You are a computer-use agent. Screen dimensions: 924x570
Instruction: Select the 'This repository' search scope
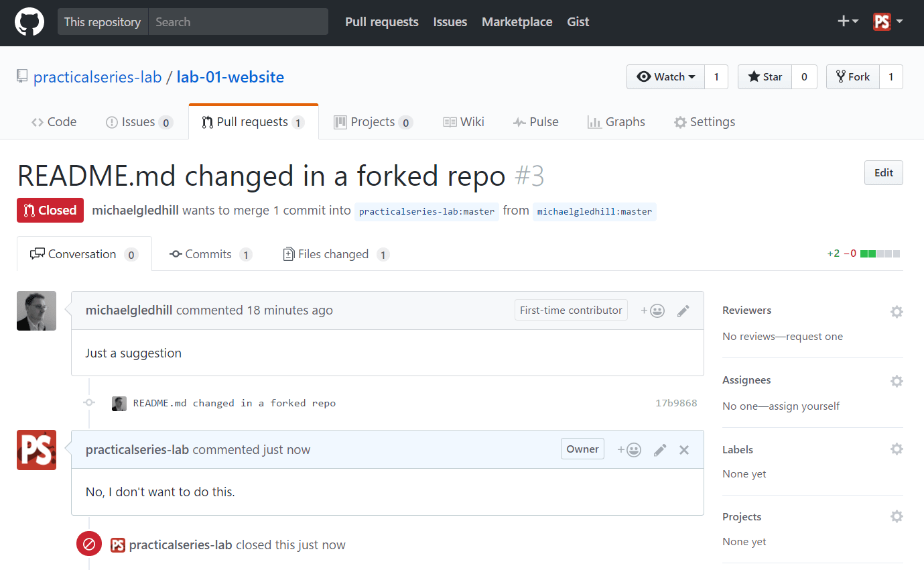pyautogui.click(x=103, y=22)
